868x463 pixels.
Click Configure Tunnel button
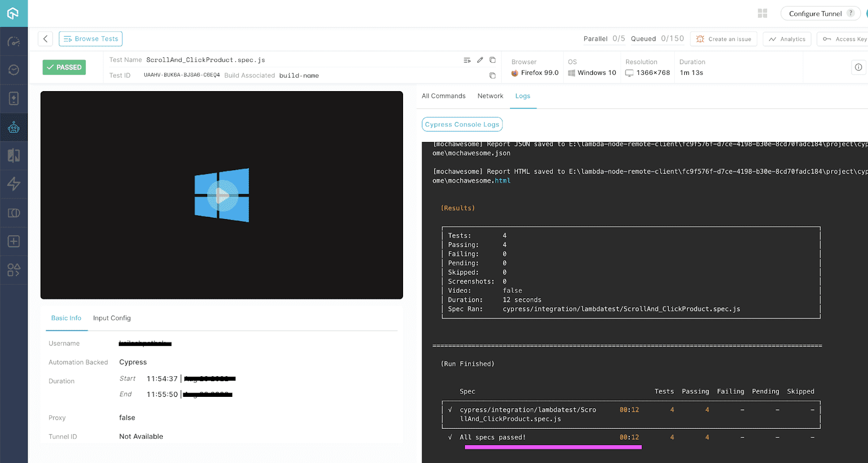(x=821, y=14)
